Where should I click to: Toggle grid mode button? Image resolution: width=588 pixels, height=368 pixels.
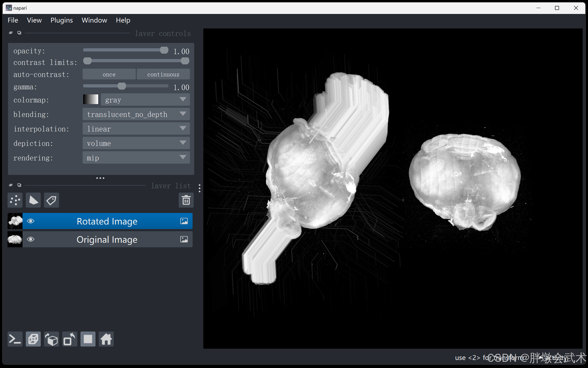88,339
